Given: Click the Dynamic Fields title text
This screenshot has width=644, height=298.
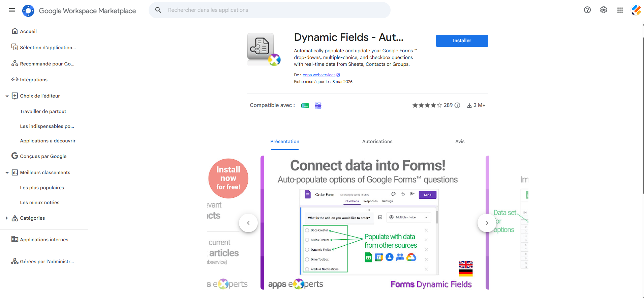Looking at the screenshot, I should 349,37.
